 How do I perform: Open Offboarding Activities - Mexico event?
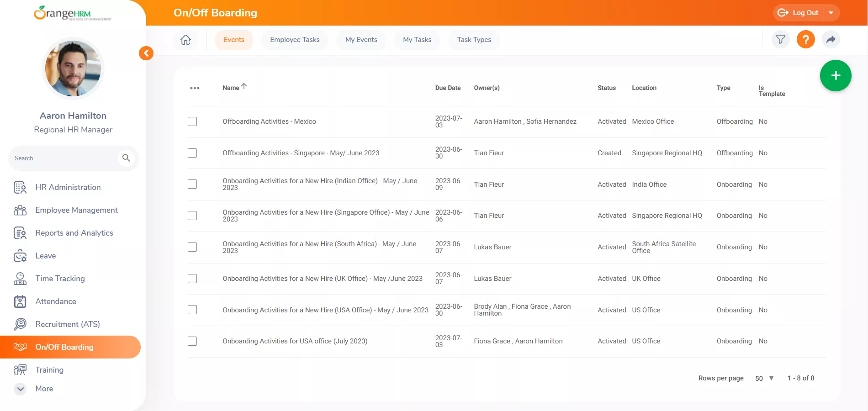(x=270, y=121)
